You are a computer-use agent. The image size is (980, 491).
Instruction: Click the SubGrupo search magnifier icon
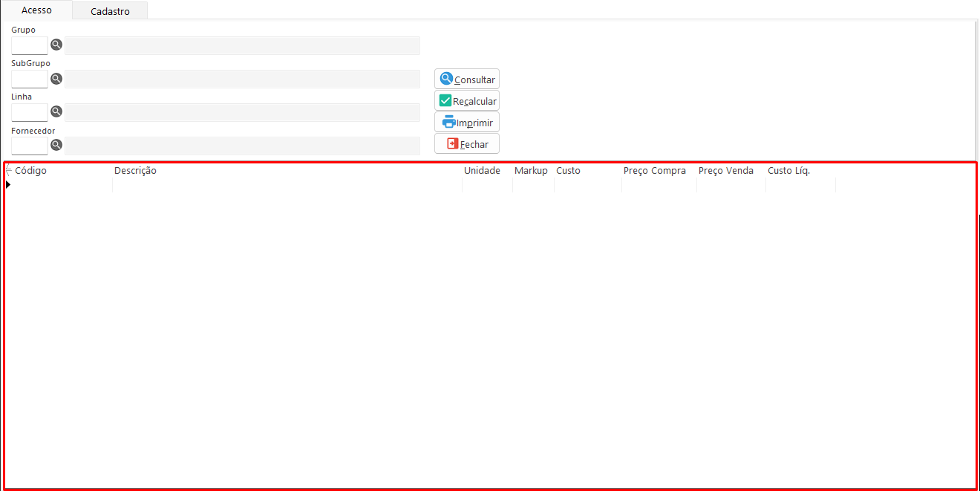(x=56, y=79)
